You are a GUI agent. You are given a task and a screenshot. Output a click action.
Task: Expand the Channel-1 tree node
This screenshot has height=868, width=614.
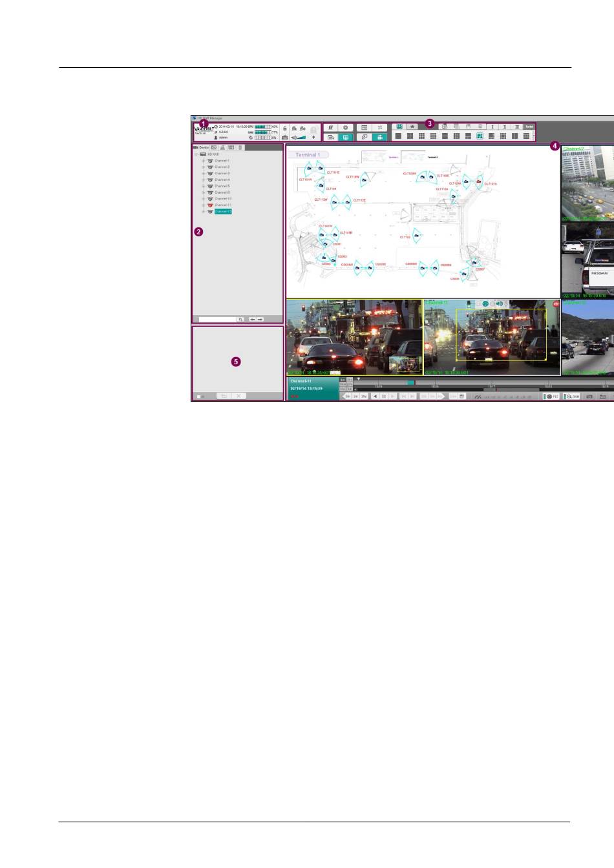click(203, 161)
